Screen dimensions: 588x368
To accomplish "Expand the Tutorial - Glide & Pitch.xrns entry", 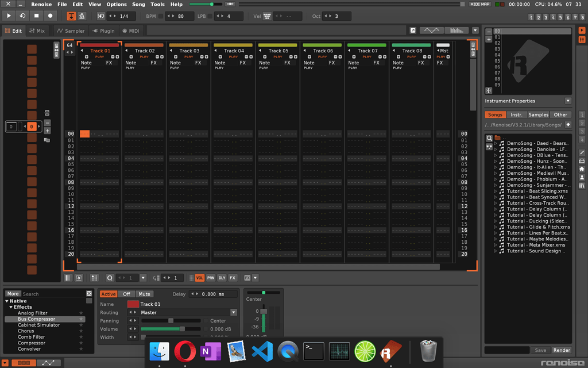I will pyautogui.click(x=496, y=227).
